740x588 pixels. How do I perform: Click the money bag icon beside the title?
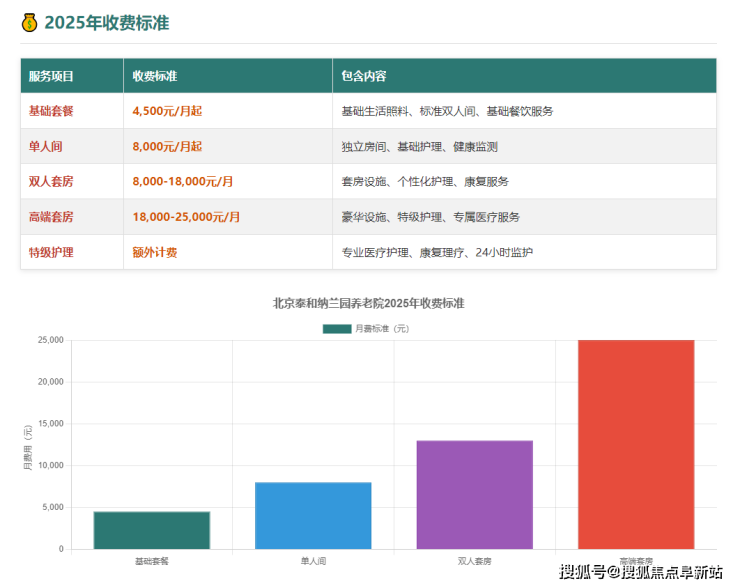29,22
